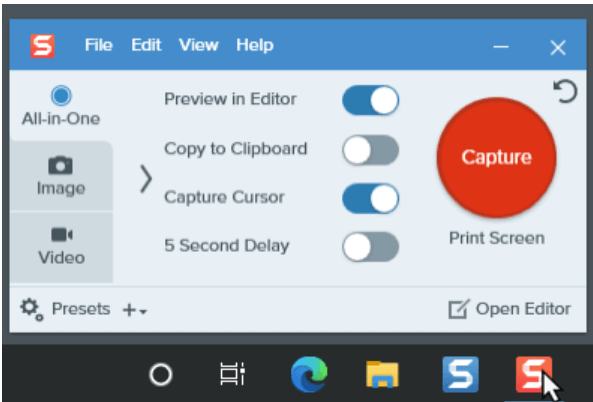
Task: Turn off Preview in Editor toggle
Action: [x=370, y=100]
